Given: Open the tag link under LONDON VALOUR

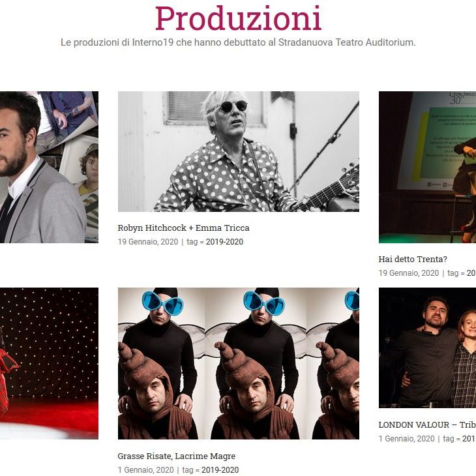Looking at the screenshot, I should (x=469, y=439).
